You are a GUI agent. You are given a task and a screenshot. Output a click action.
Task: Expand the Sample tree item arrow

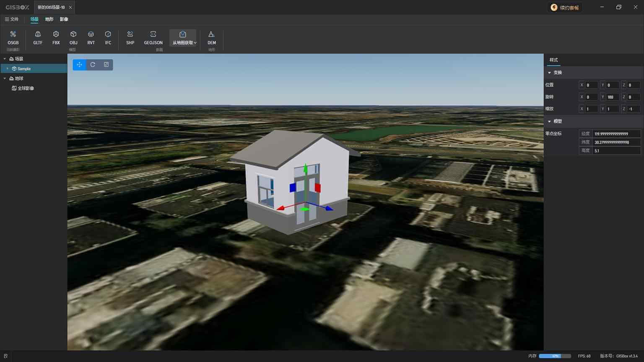(x=8, y=69)
